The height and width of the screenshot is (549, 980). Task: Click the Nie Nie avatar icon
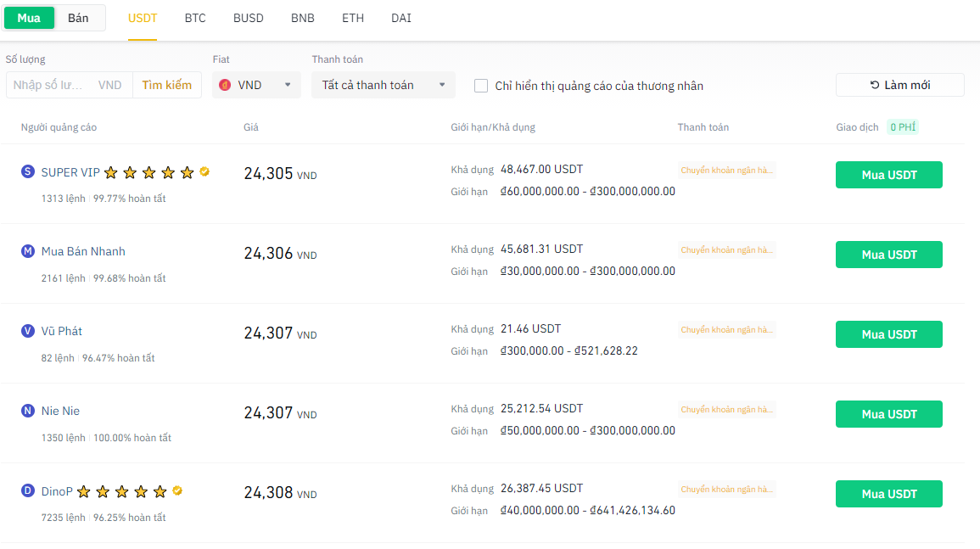coord(28,411)
